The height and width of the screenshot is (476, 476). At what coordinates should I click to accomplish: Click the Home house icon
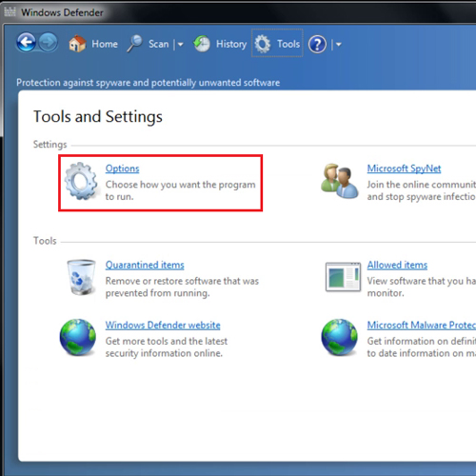(77, 44)
